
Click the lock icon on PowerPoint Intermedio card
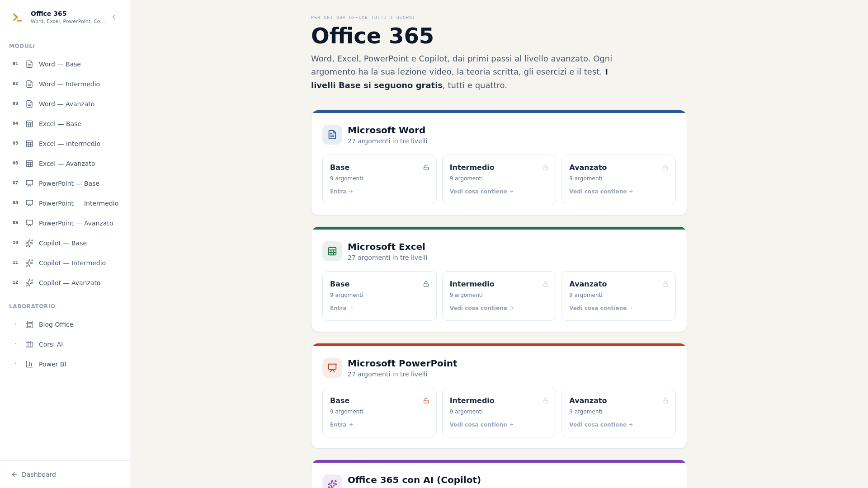click(545, 401)
